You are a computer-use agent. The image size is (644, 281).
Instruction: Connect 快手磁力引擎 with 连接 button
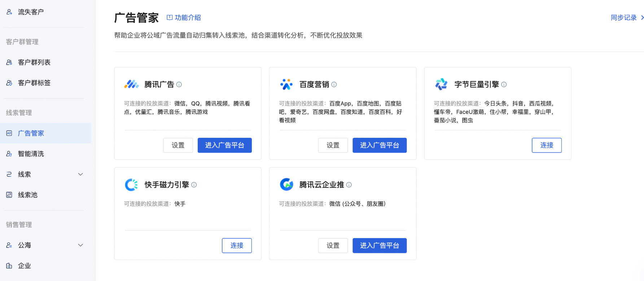(237, 246)
